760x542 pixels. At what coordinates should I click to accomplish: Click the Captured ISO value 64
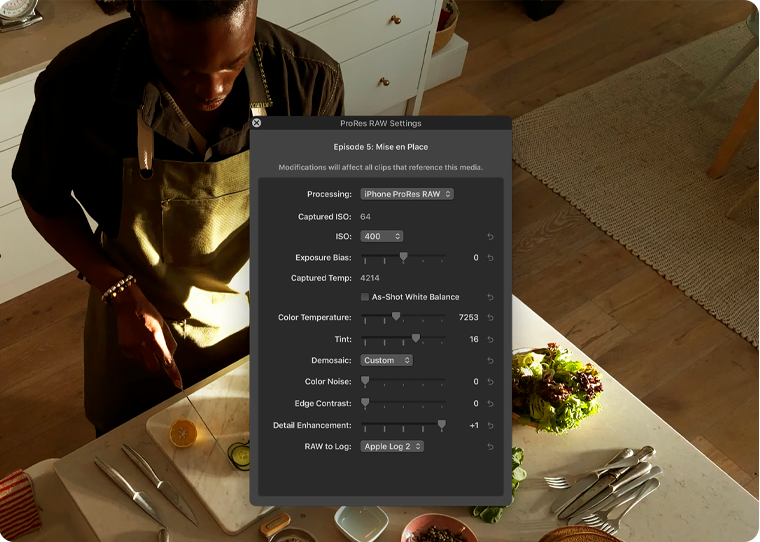pos(365,217)
